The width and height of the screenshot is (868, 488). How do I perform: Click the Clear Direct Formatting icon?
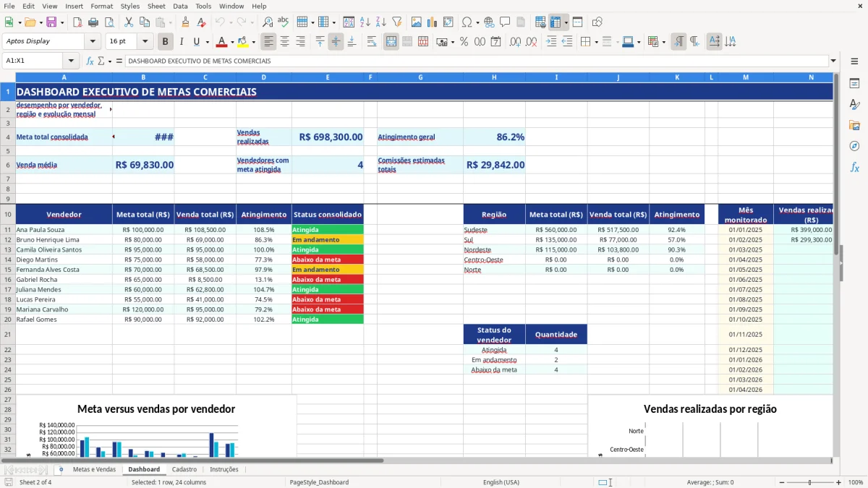[200, 22]
